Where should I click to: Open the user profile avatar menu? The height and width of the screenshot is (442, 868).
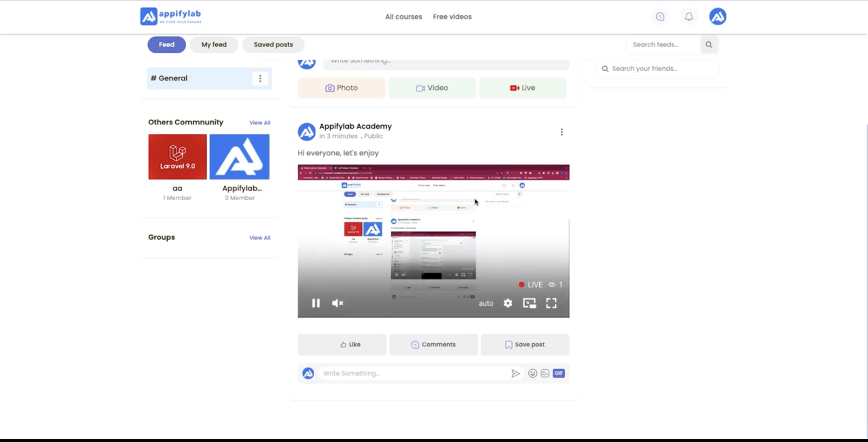tap(717, 17)
